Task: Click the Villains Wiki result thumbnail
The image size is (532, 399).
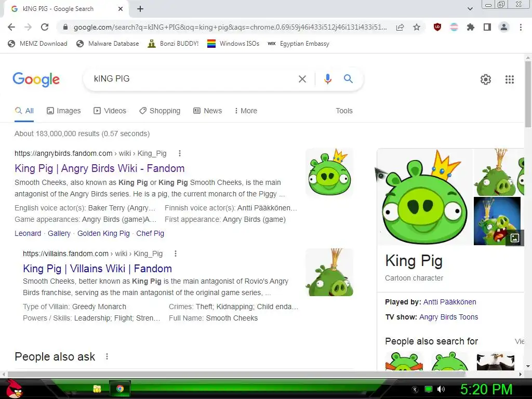Action: click(329, 272)
